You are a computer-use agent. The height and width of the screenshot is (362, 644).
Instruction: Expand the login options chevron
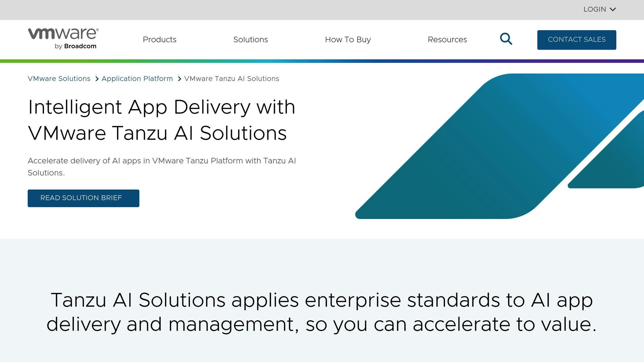coord(613,9)
